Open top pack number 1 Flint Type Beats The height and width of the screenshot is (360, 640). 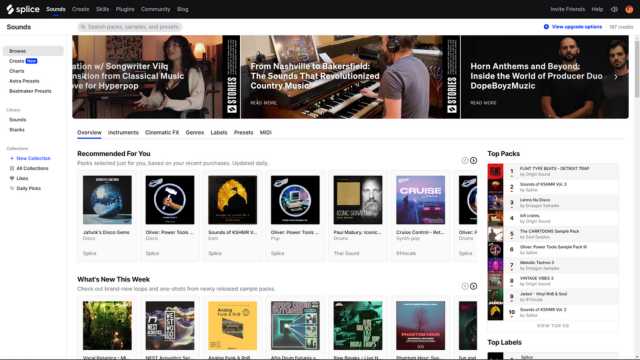pyautogui.click(x=553, y=171)
